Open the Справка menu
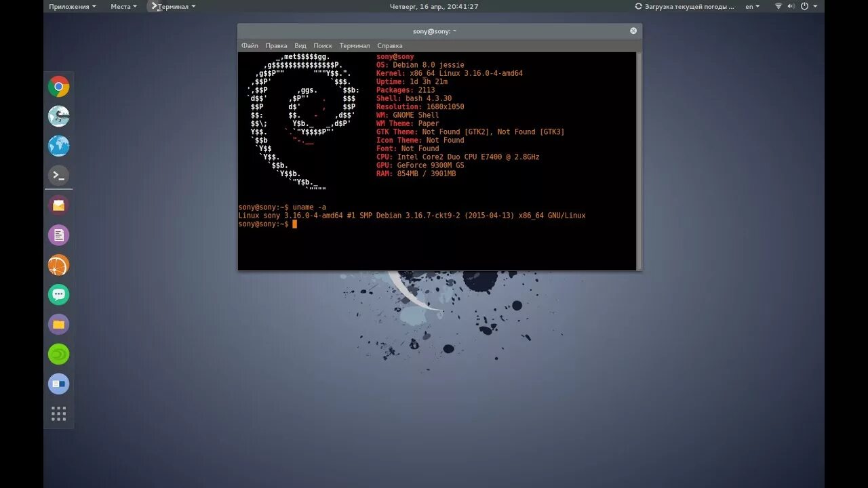The height and width of the screenshot is (488, 868). coord(390,45)
